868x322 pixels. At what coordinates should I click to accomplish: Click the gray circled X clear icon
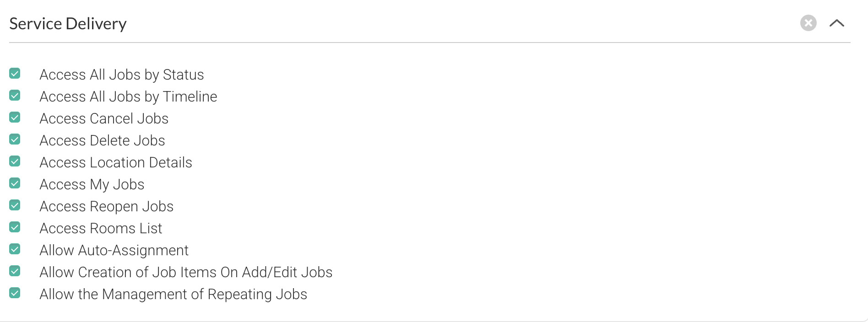point(808,23)
